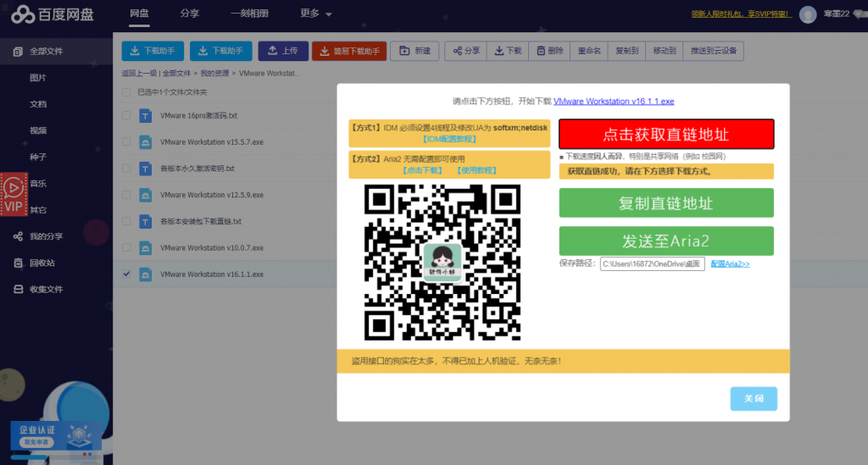This screenshot has width=868, height=465.
Task: Open the 【使用教程】 link
Action: point(476,170)
